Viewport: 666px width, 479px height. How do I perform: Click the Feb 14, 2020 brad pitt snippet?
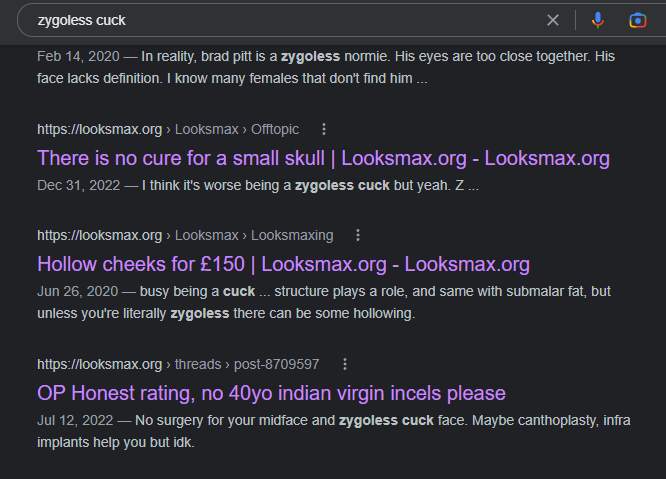[326, 68]
